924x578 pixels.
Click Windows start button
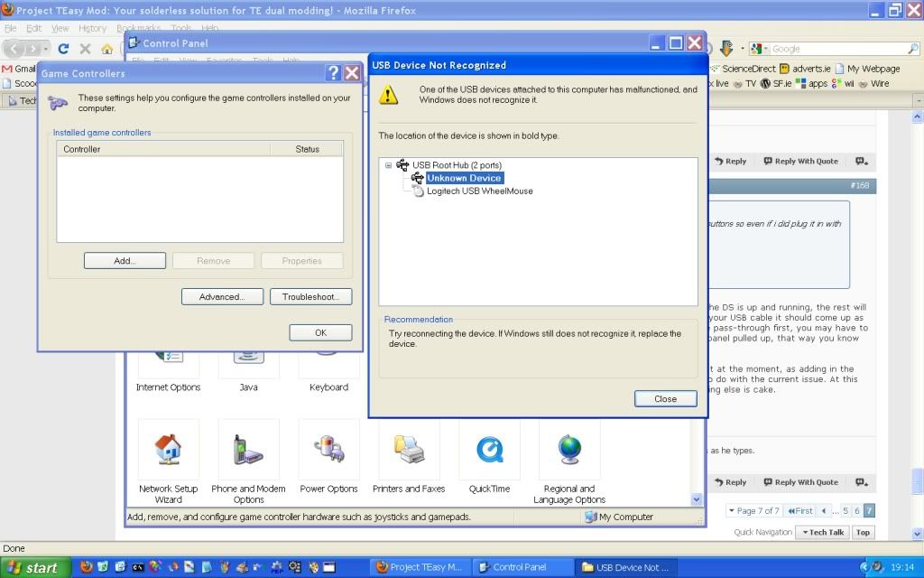[x=35, y=567]
